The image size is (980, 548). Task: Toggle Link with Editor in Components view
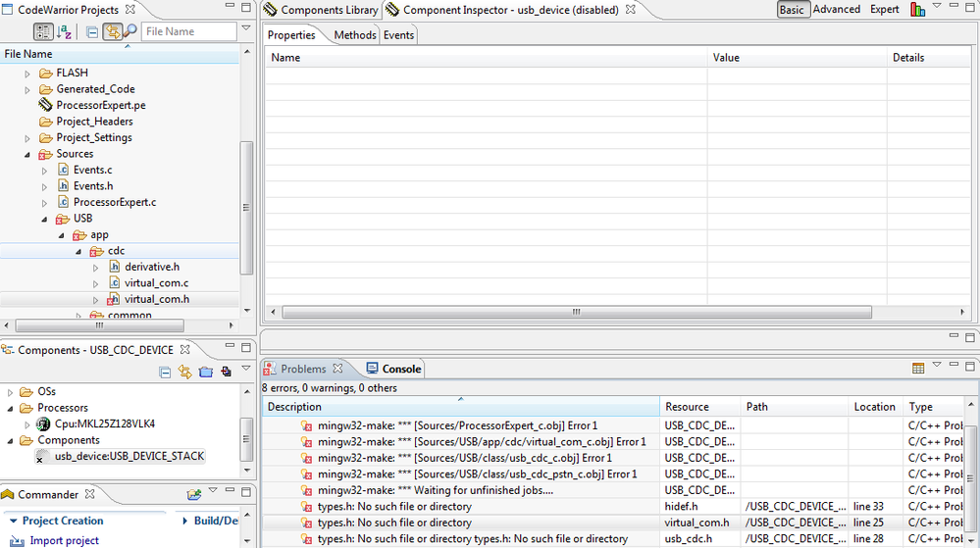tap(185, 372)
